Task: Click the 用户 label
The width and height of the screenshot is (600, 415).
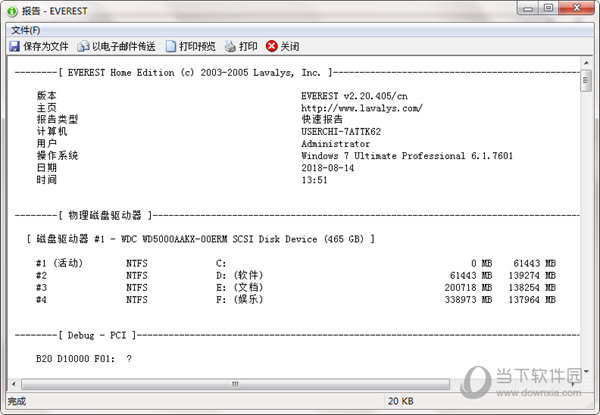Action: coord(47,144)
